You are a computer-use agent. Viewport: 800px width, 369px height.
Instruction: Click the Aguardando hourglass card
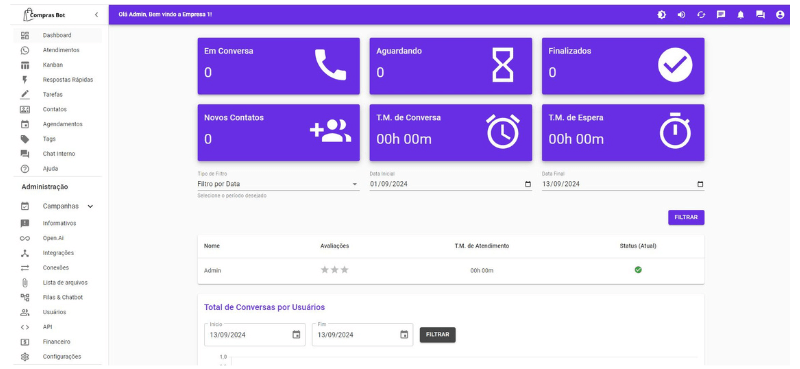pyautogui.click(x=451, y=66)
